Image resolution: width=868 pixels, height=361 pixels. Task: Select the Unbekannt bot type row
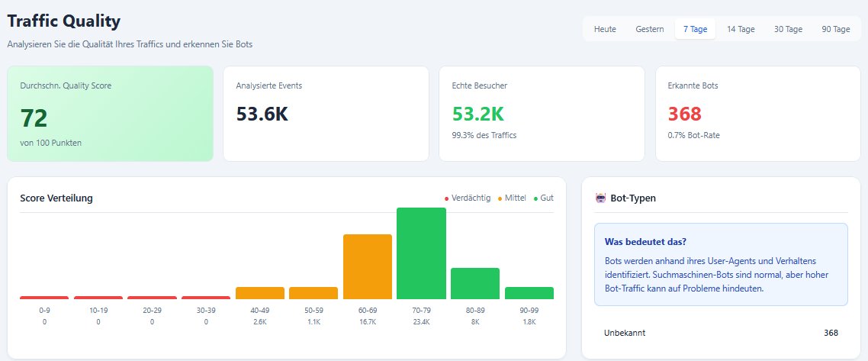point(721,333)
